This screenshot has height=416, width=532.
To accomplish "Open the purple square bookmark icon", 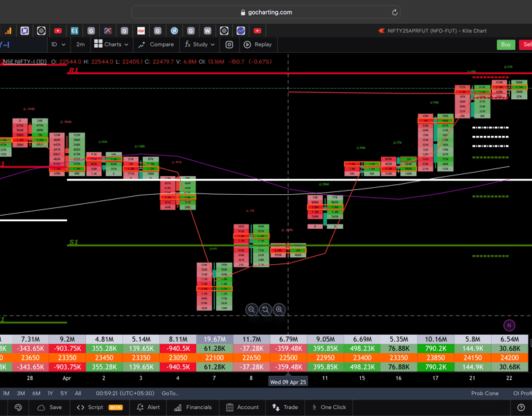I will click(24, 31).
